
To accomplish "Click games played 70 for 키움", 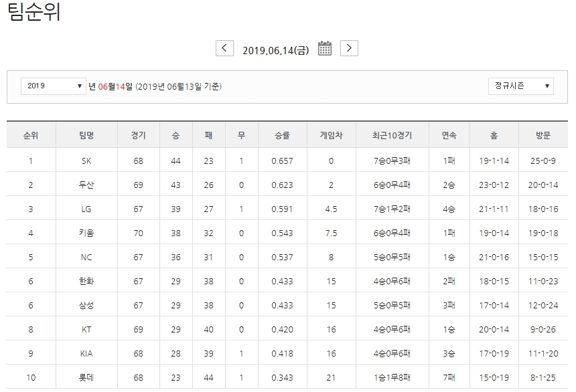I will (x=139, y=233).
